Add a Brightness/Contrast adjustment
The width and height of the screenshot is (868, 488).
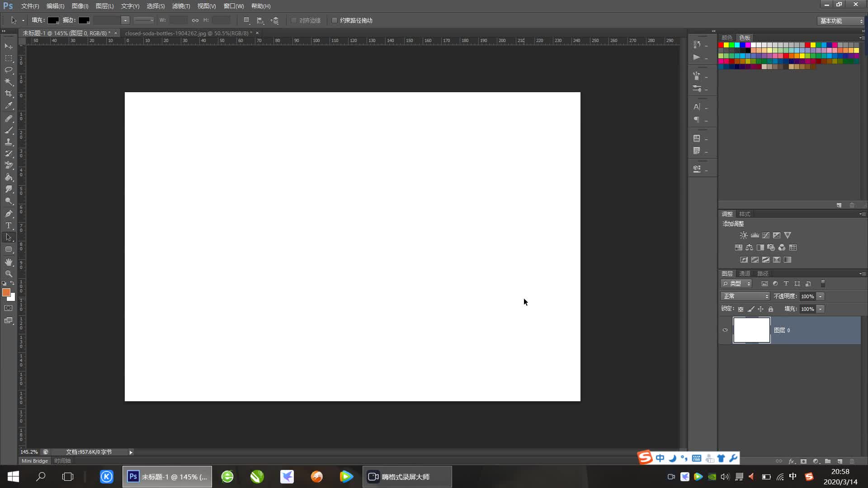(x=743, y=235)
